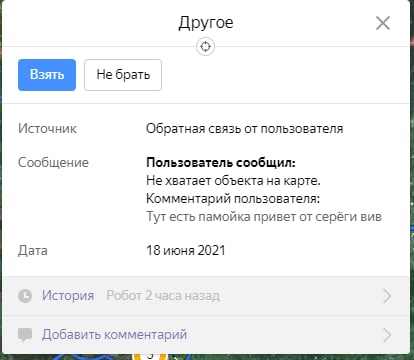This screenshot has width=414, height=360.
Task: Expand the История row chevron arrow
Action: click(x=387, y=296)
